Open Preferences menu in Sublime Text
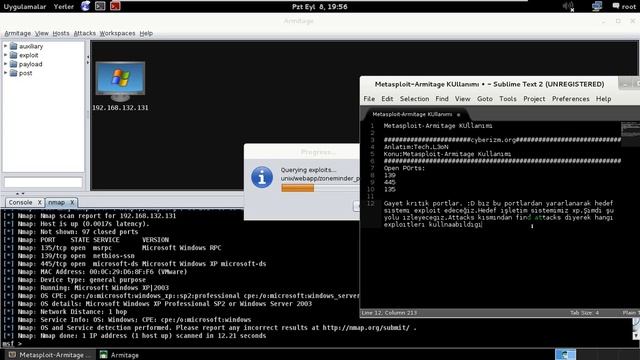Image resolution: width=640 pixels, height=360 pixels. pos(571,99)
